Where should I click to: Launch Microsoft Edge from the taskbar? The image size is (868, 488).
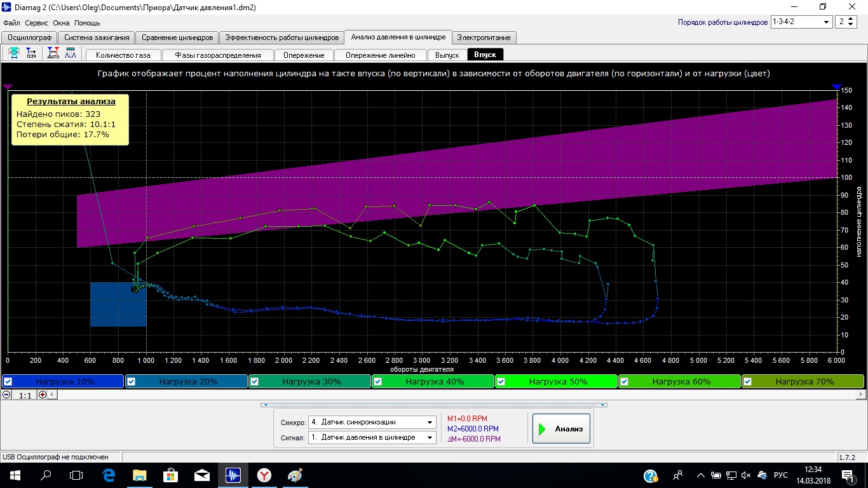pyautogui.click(x=109, y=475)
